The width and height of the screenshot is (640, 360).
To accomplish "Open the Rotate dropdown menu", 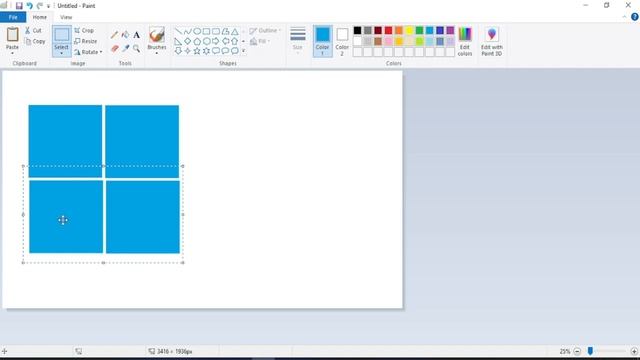I will click(x=88, y=52).
